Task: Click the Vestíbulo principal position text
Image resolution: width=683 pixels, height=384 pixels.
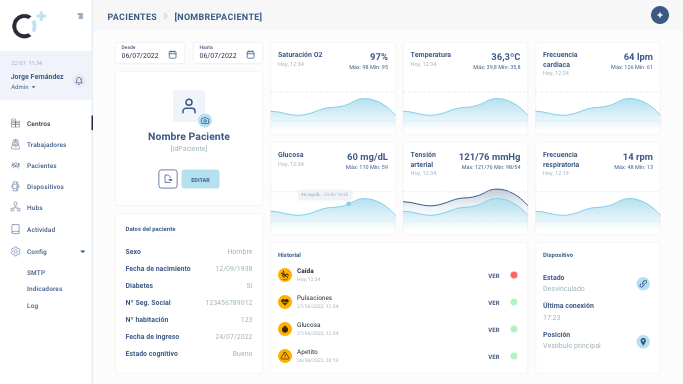Action: pos(571,346)
